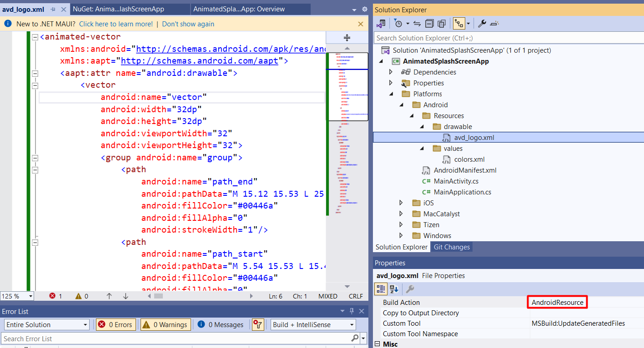Open the Build + IntelliSense dropdown
The width and height of the screenshot is (644, 348).
pos(313,324)
